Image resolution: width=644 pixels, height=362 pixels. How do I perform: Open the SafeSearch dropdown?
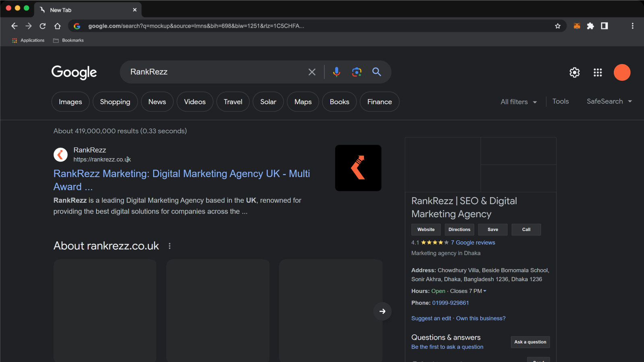tap(609, 101)
